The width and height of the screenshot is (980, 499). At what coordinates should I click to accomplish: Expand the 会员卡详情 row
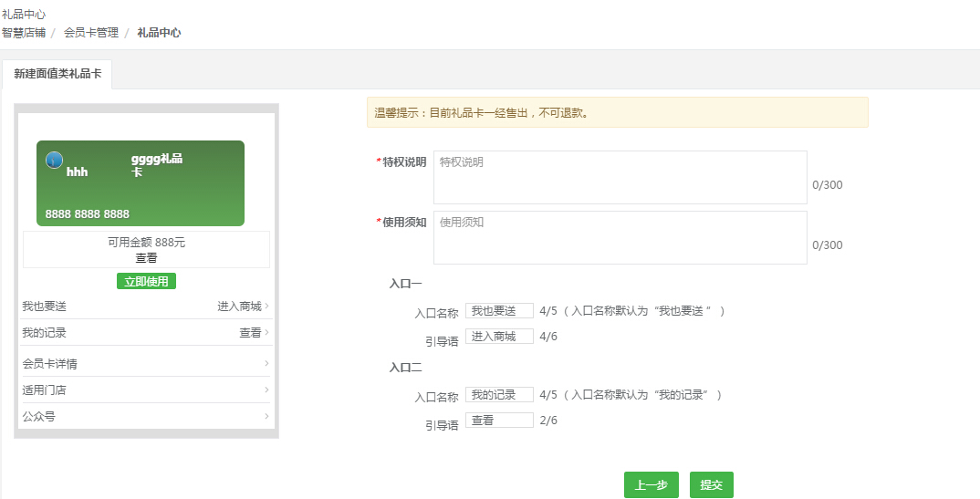point(146,364)
